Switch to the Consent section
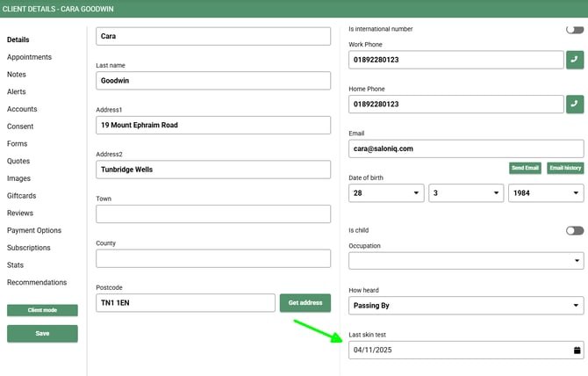The height and width of the screenshot is (376, 588). [20, 127]
